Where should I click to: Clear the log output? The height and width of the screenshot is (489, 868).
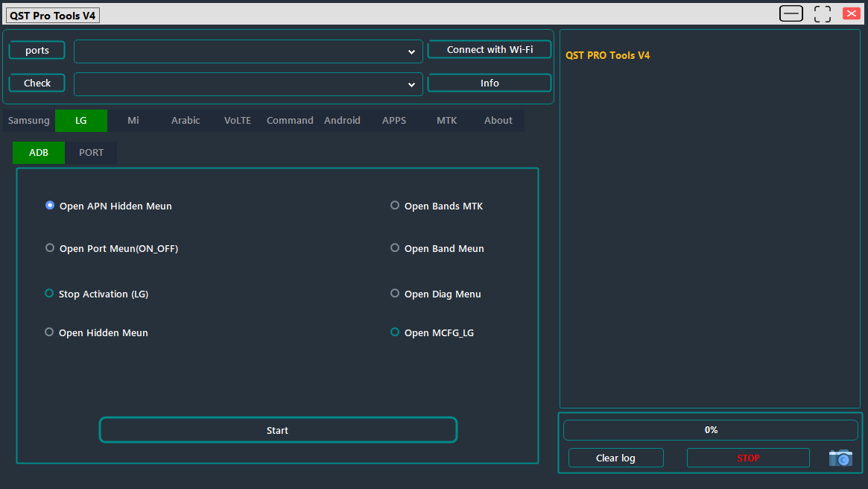(615, 458)
